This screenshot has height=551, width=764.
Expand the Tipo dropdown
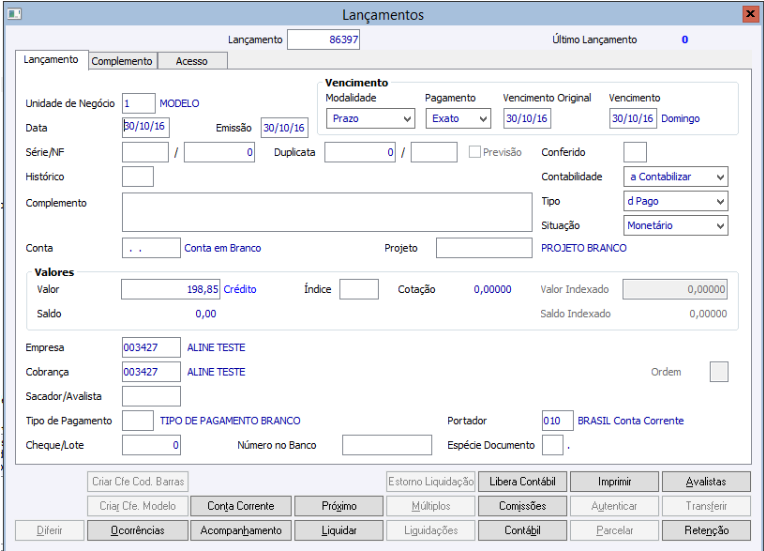tap(675, 202)
